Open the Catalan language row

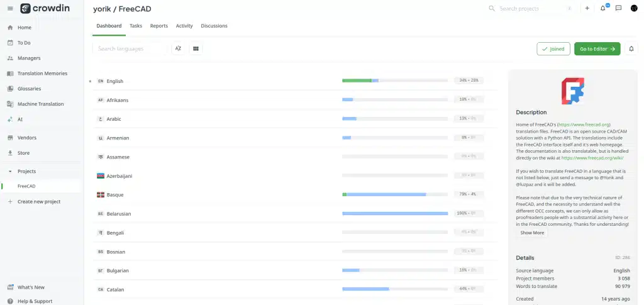[x=295, y=289]
